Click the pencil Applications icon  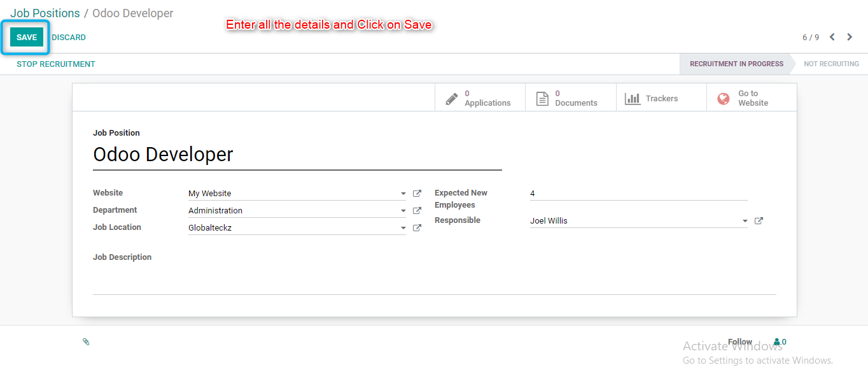452,99
